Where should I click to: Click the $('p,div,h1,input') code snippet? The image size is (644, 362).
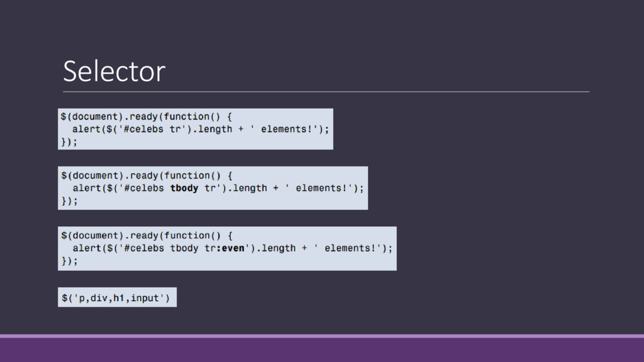click(x=117, y=297)
